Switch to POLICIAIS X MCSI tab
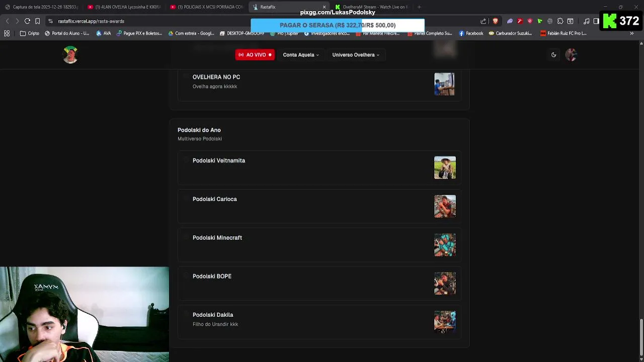644x362 pixels. pos(207,7)
